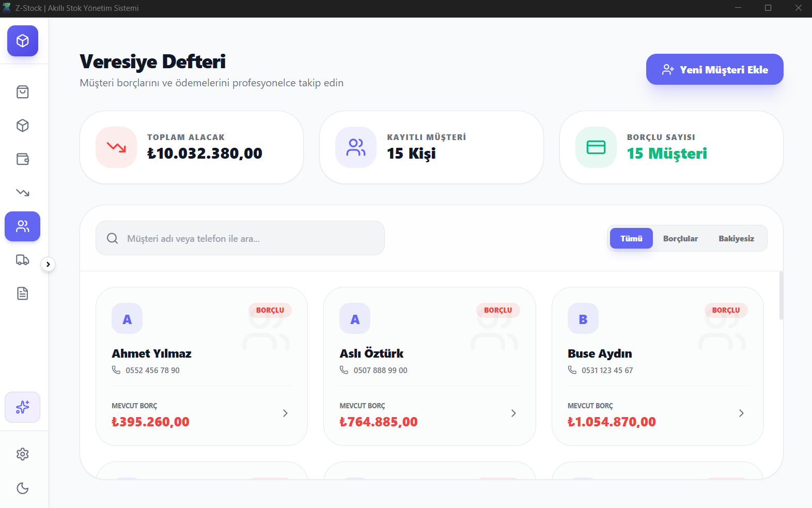
Task: Click the Toplam Alacak red trend icon
Action: click(x=116, y=147)
